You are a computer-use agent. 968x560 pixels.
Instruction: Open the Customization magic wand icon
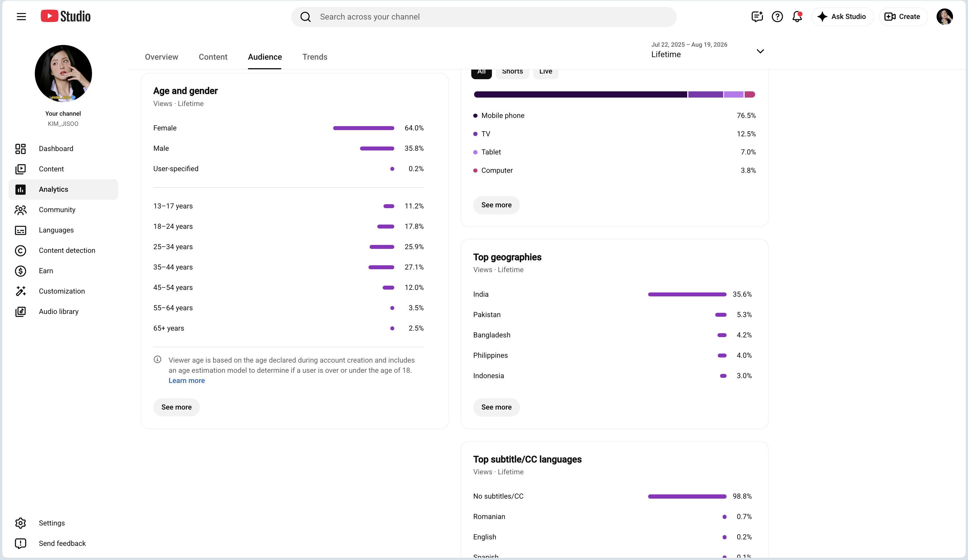[20, 291]
